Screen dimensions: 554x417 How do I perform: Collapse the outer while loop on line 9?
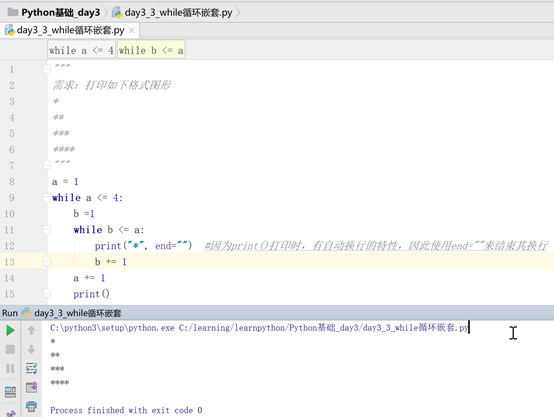coord(47,197)
